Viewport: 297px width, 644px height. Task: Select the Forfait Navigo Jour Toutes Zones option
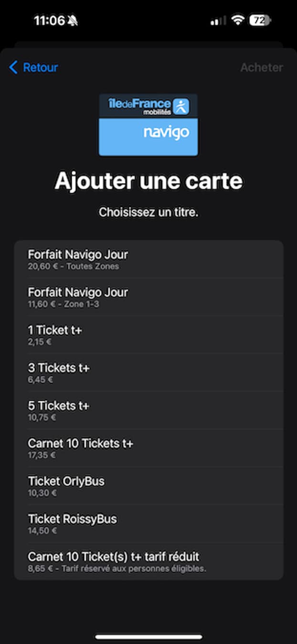point(148,259)
